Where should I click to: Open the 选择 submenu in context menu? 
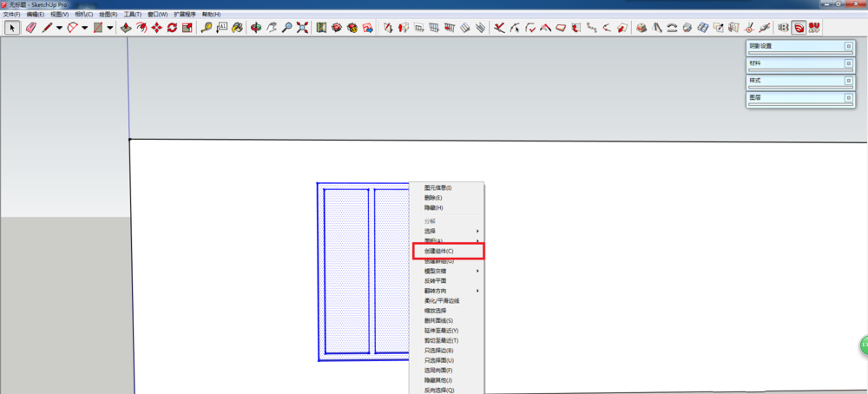tap(447, 231)
